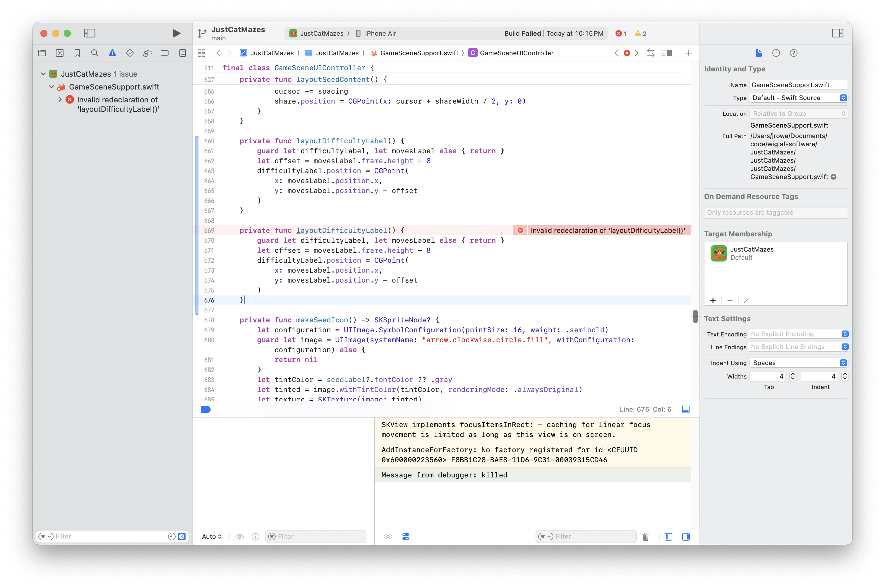Click the add target membership plus button

(713, 300)
